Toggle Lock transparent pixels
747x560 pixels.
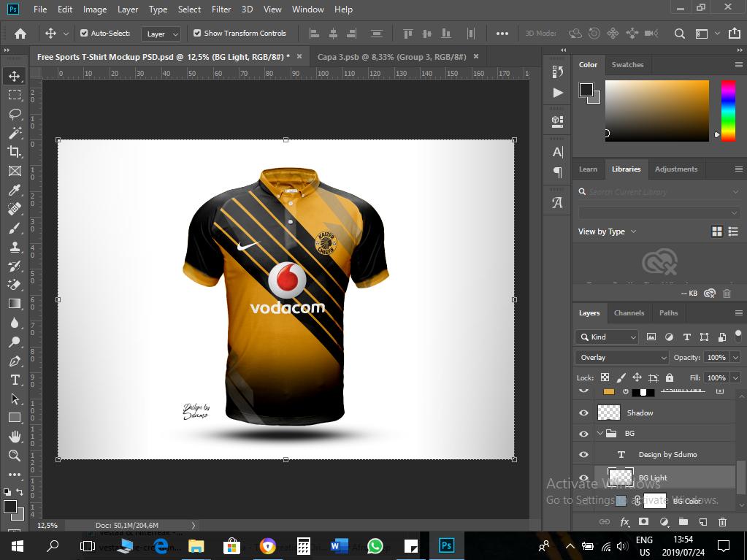click(605, 377)
